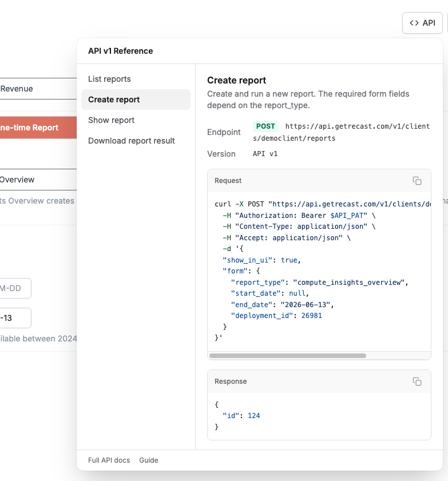Click the "API v1" version value
This screenshot has width=448, height=481.
click(x=265, y=154)
